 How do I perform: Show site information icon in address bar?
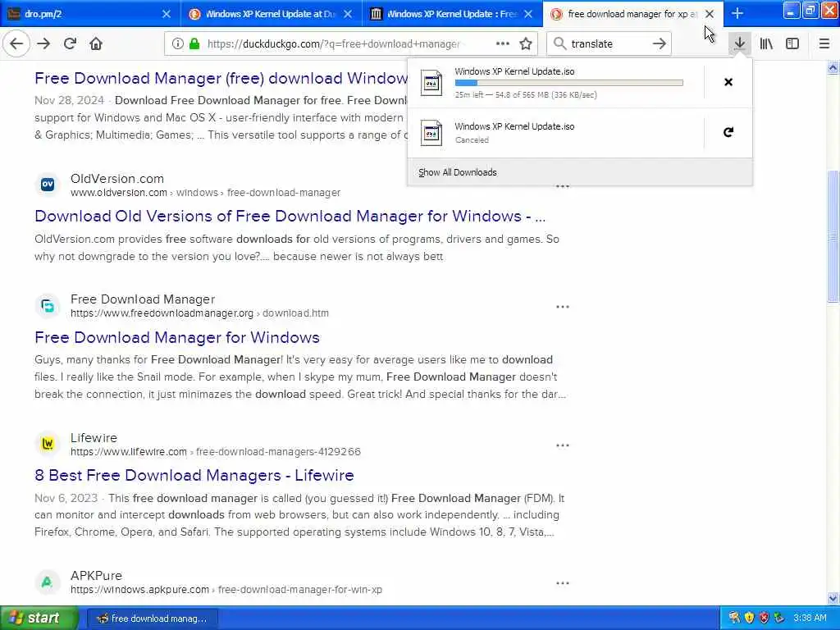177,44
